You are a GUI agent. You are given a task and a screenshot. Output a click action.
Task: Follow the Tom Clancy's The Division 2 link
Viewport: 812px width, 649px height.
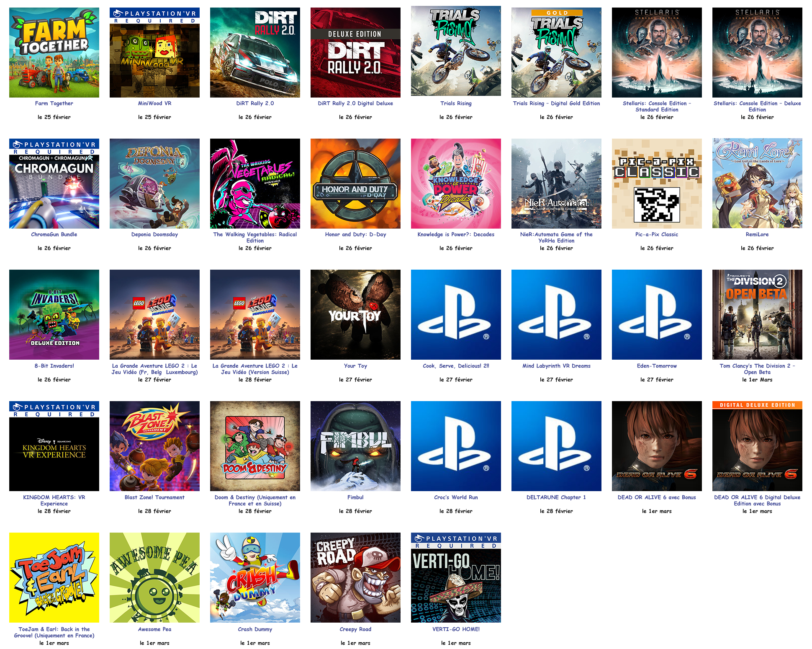[757, 369]
